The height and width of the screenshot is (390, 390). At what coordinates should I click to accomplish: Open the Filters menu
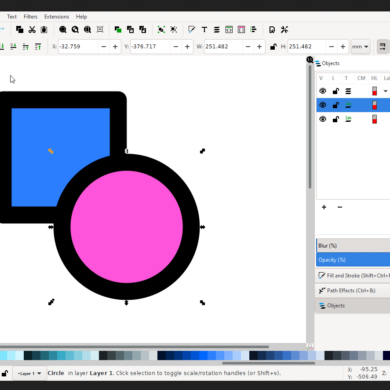30,17
